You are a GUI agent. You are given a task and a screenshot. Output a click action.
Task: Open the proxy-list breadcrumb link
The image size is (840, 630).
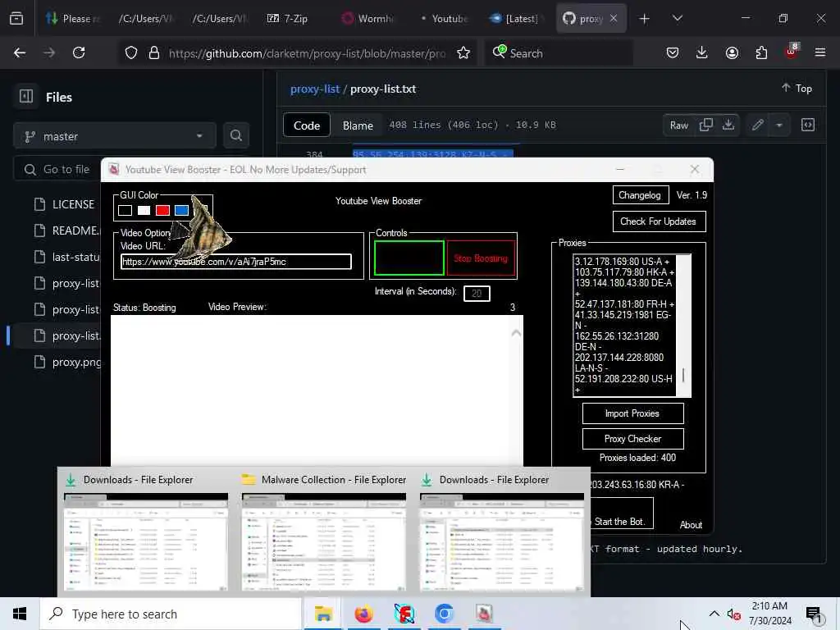315,89
